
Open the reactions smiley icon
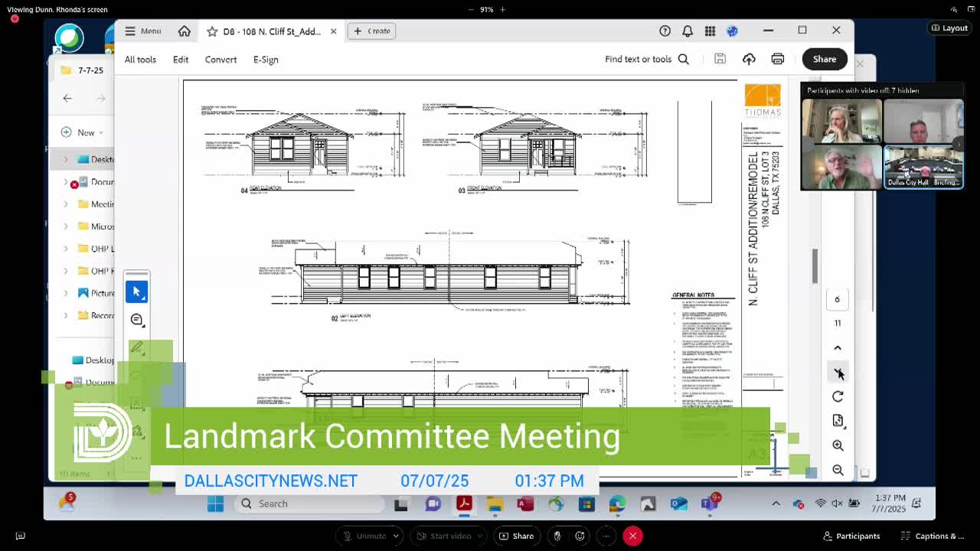(x=580, y=536)
